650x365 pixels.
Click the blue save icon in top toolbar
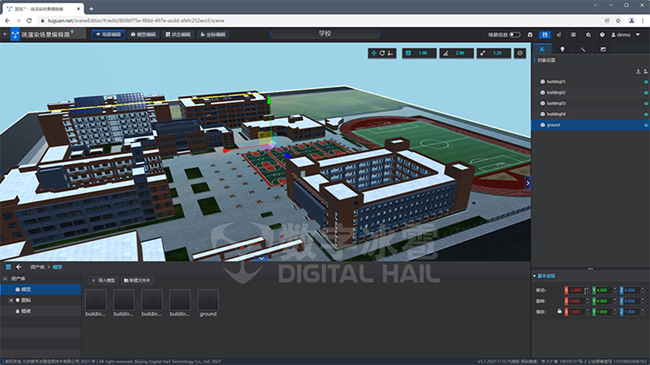click(x=544, y=35)
